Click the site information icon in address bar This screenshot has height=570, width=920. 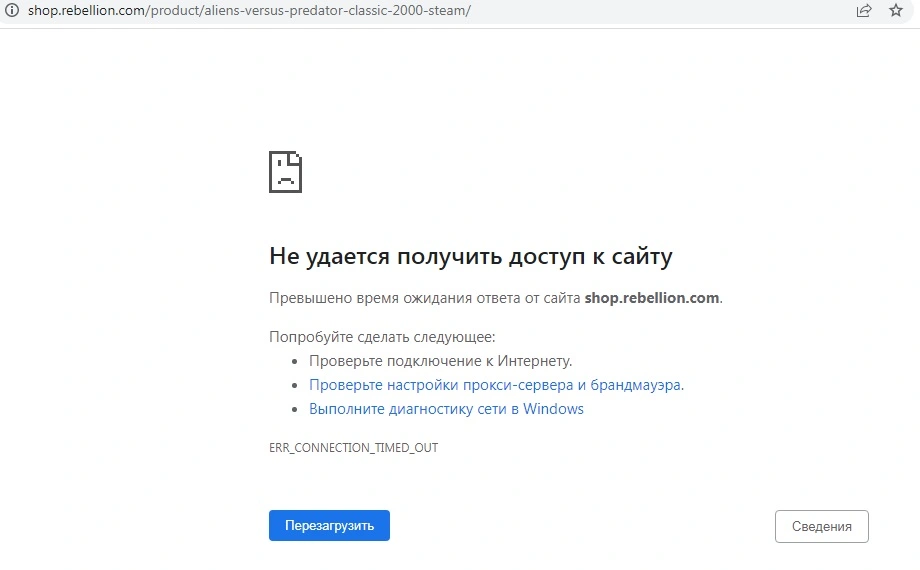pyautogui.click(x=12, y=10)
